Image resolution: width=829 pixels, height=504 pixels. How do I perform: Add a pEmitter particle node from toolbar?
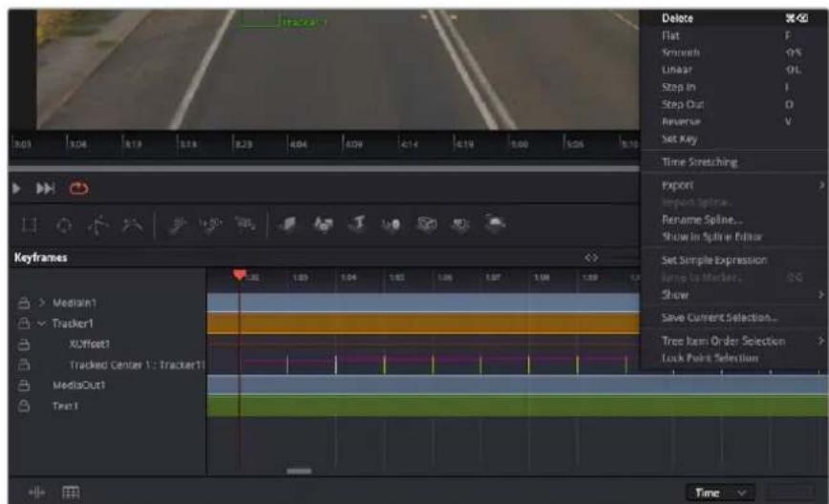pyautogui.click(x=177, y=225)
